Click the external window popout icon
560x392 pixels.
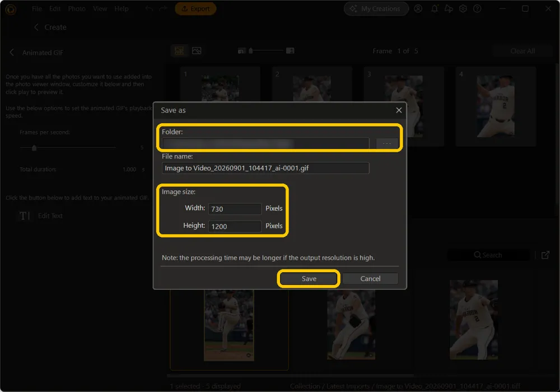point(545,255)
